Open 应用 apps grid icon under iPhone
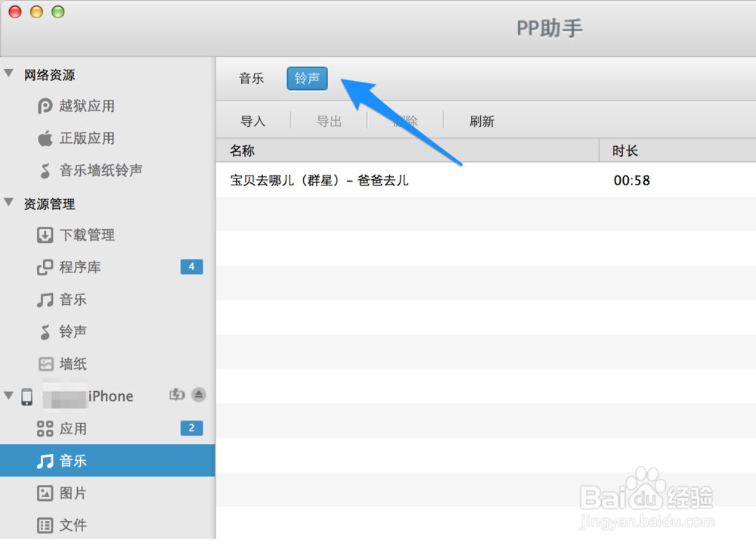This screenshot has height=547, width=756. tap(45, 428)
